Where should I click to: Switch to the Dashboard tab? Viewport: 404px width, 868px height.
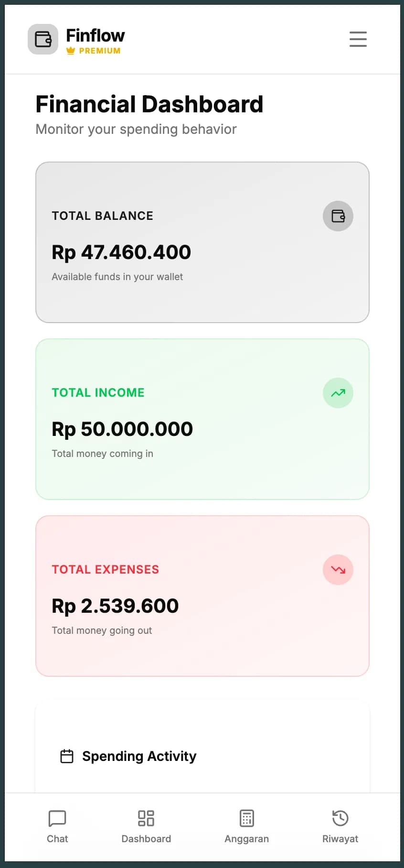[x=146, y=826]
